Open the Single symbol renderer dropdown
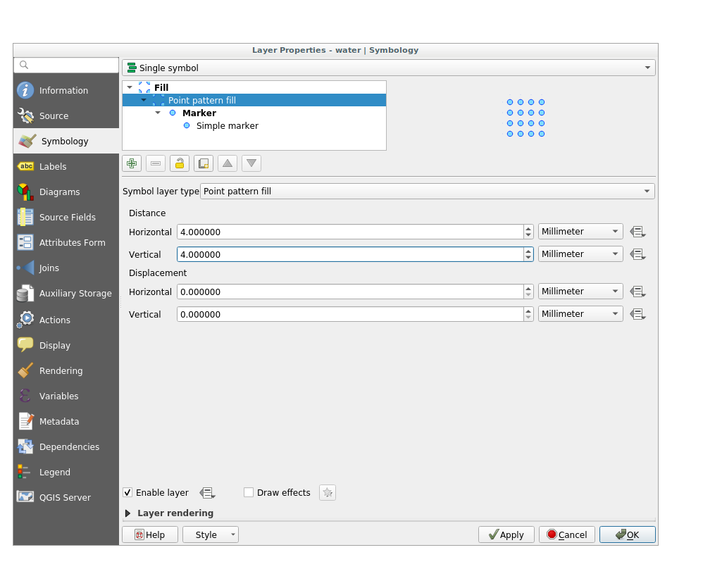The height and width of the screenshot is (588, 703). 388,68
